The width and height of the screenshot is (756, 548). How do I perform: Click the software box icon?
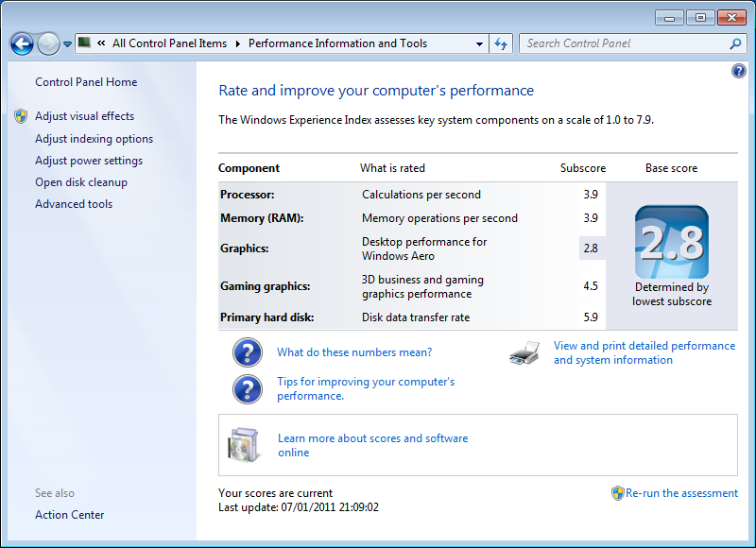coord(243,445)
